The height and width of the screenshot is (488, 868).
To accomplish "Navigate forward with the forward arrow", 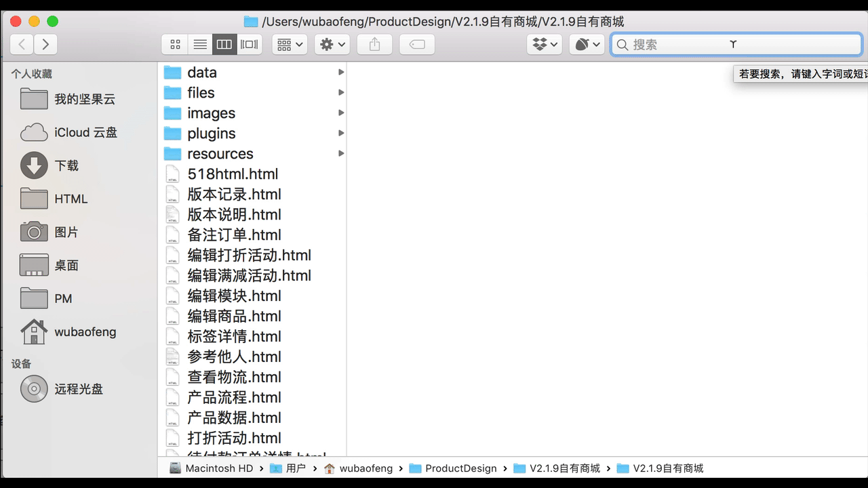I will click(x=45, y=44).
